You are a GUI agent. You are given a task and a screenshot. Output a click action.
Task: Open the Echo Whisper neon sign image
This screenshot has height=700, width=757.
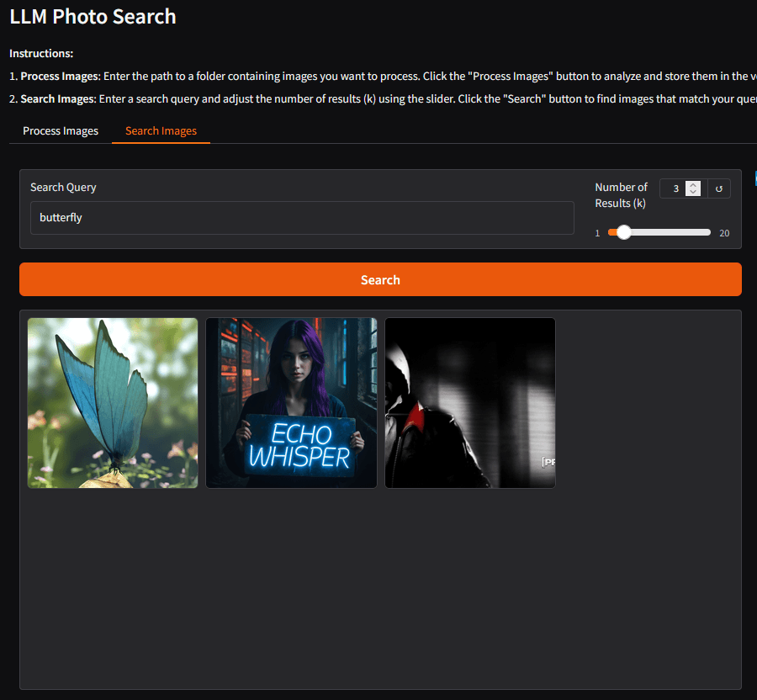tap(291, 402)
